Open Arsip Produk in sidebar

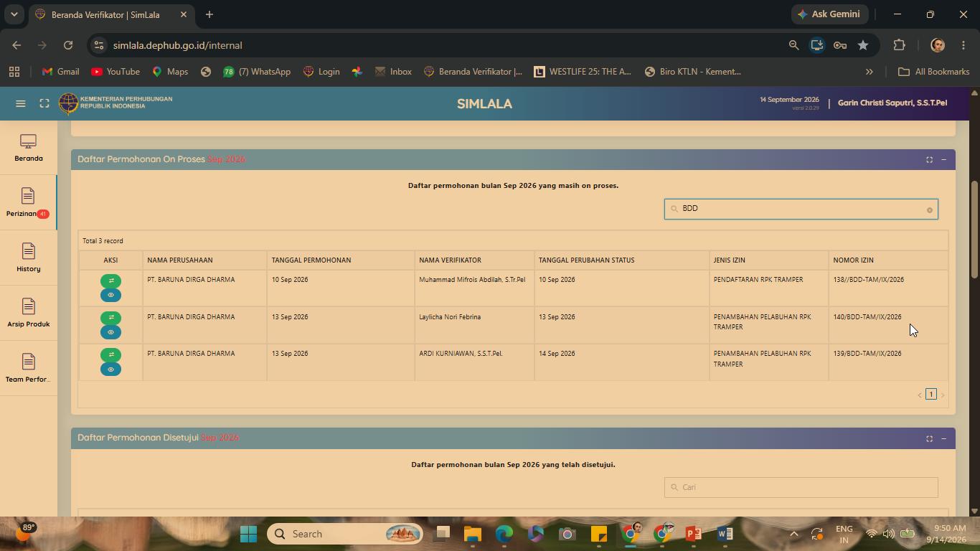pos(28,313)
